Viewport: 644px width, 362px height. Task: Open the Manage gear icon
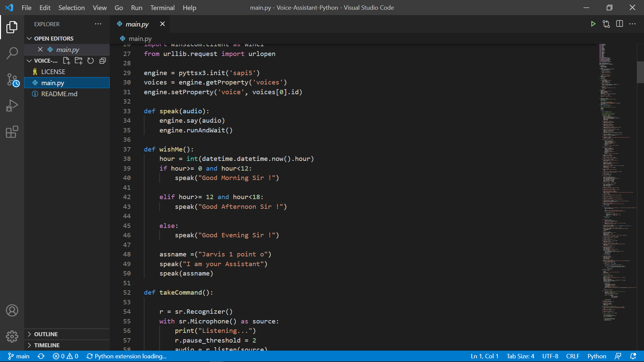pos(12,336)
